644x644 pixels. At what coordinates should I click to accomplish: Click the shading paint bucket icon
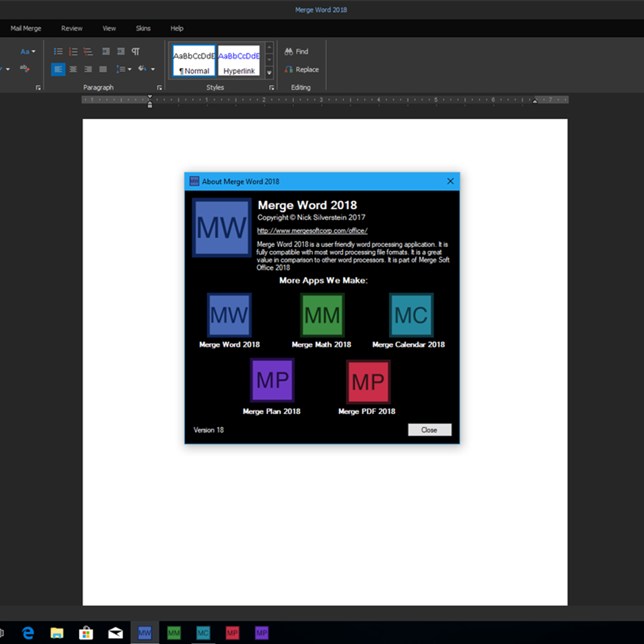coord(142,69)
